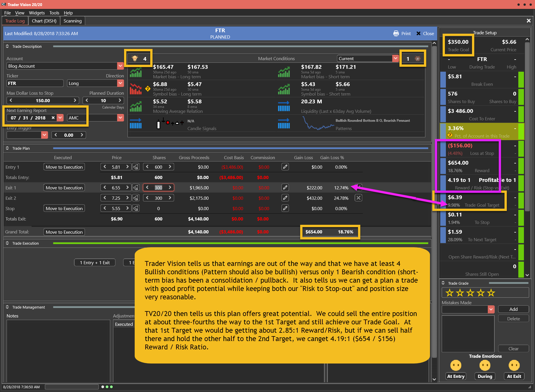Open the Direction Long dropdown
Screen dimensions: 535x392
[120, 83]
